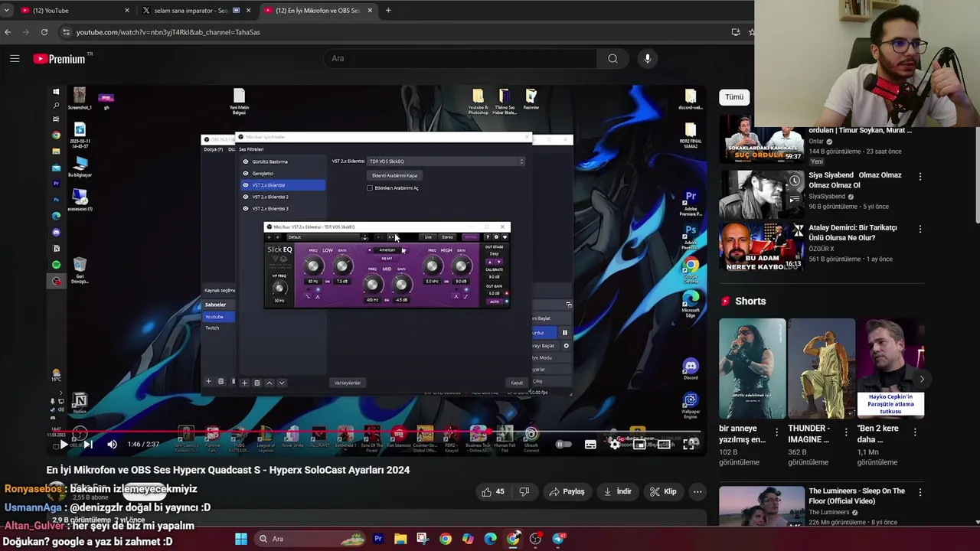Image resolution: width=980 pixels, height=551 pixels.
Task: Enter fullscreen on the video player
Action: coord(690,444)
